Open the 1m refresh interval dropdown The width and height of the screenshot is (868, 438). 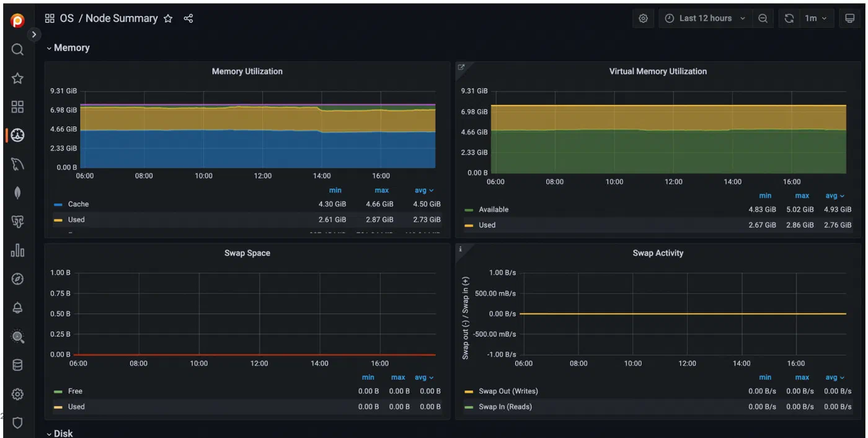tap(816, 19)
